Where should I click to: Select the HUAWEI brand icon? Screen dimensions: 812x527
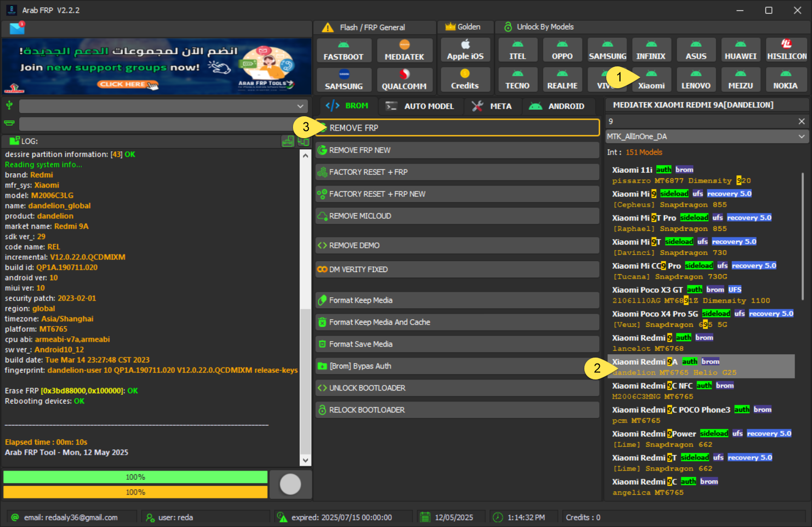pyautogui.click(x=741, y=50)
